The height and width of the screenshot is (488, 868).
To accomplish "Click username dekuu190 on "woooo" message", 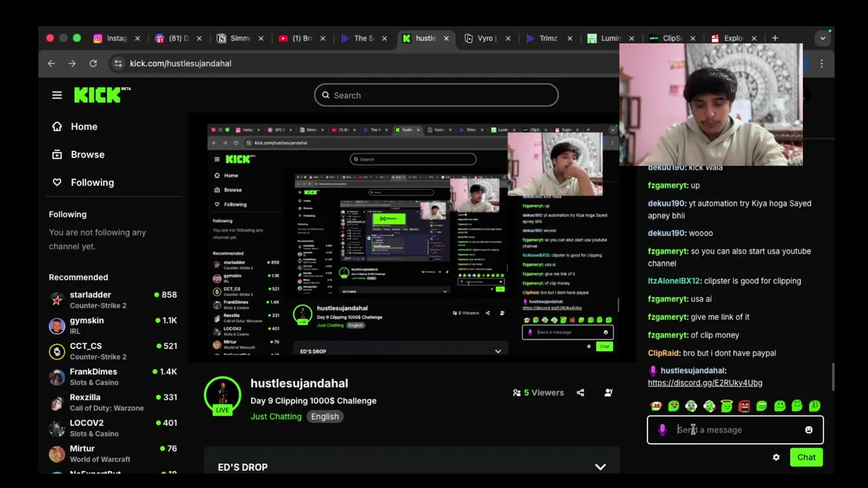I will click(667, 233).
